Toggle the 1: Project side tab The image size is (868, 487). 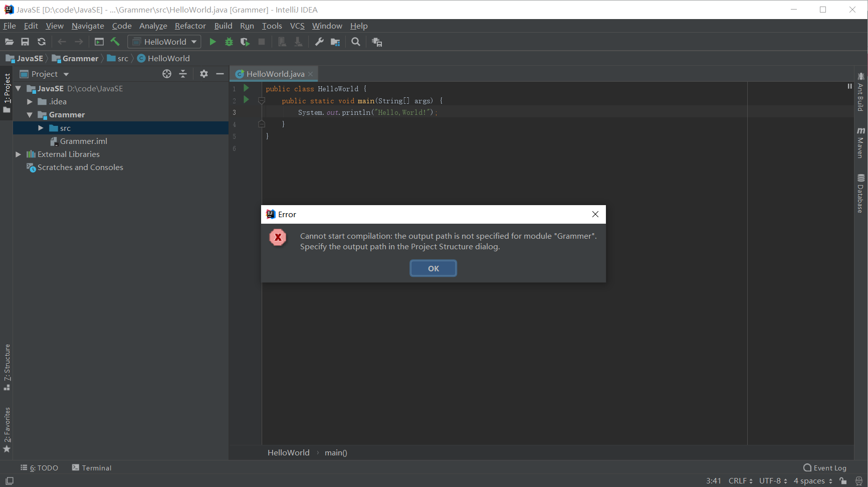click(7, 93)
